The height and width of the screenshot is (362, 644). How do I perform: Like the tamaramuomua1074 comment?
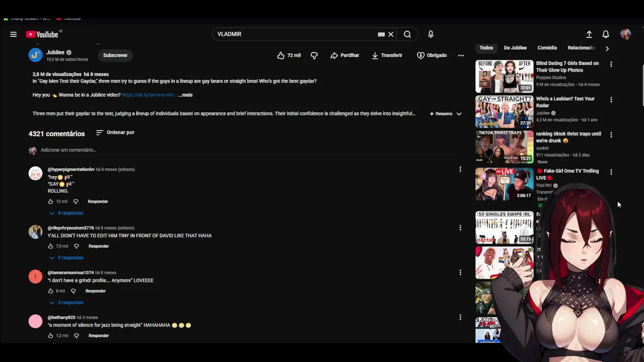tap(50, 291)
